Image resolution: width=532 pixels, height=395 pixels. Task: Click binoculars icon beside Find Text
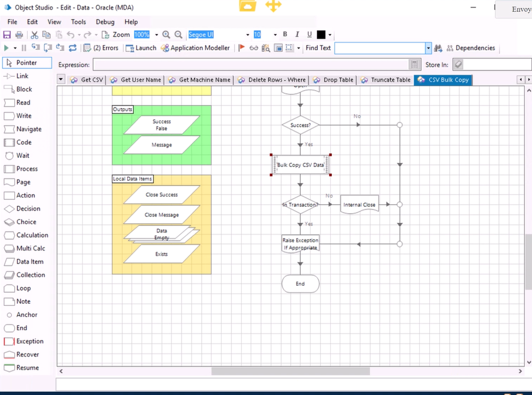tap(438, 48)
